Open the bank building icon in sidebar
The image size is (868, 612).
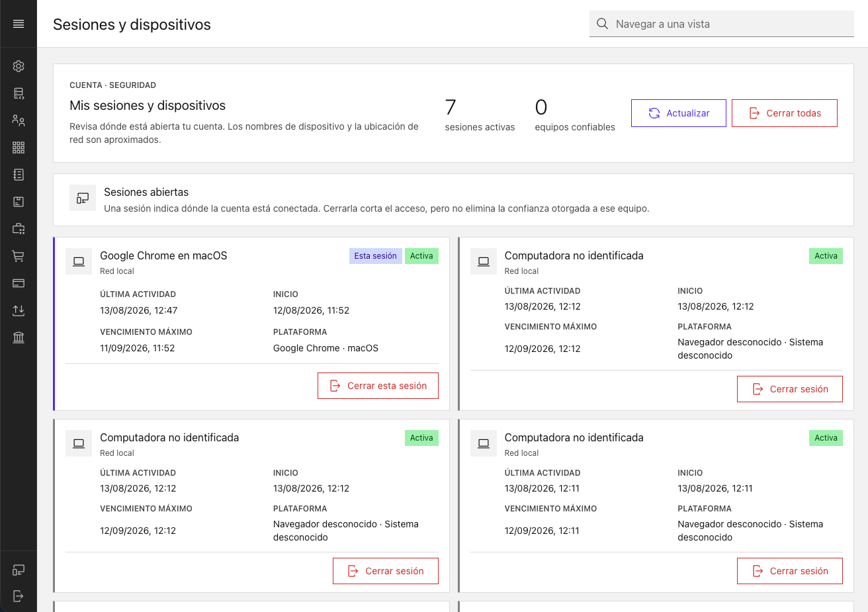19,337
